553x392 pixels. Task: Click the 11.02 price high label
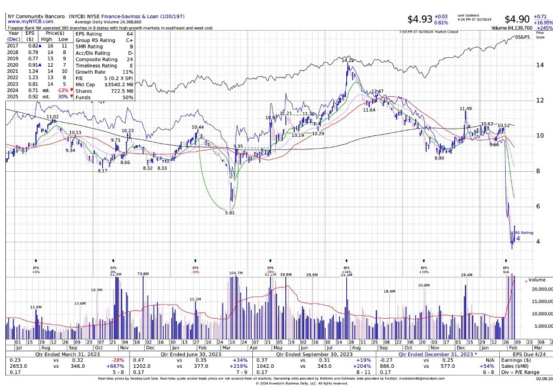[53, 117]
